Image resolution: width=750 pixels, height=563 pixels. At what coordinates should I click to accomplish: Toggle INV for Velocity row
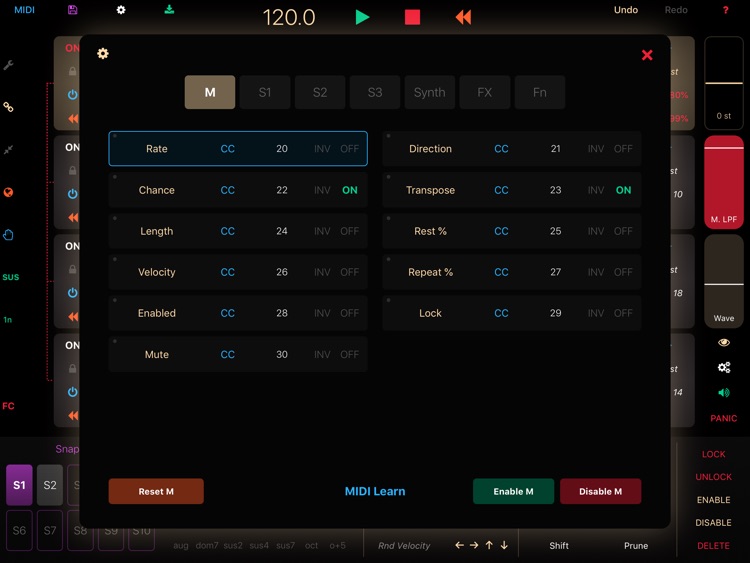point(322,272)
